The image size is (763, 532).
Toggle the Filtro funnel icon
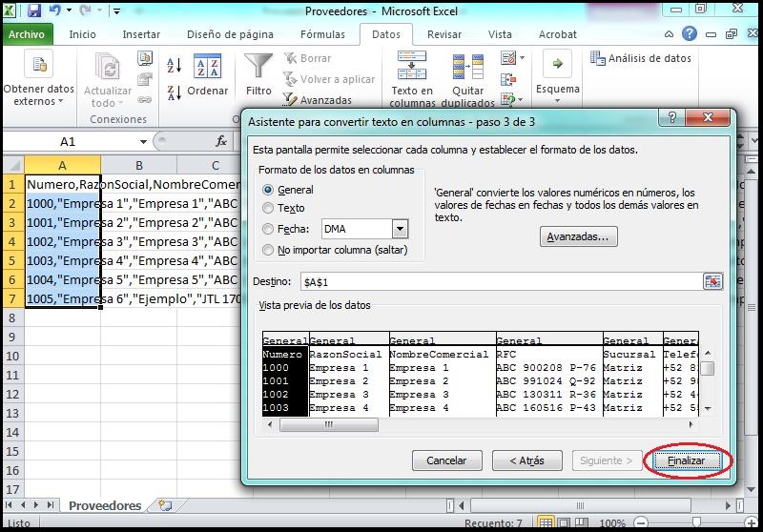(258, 66)
